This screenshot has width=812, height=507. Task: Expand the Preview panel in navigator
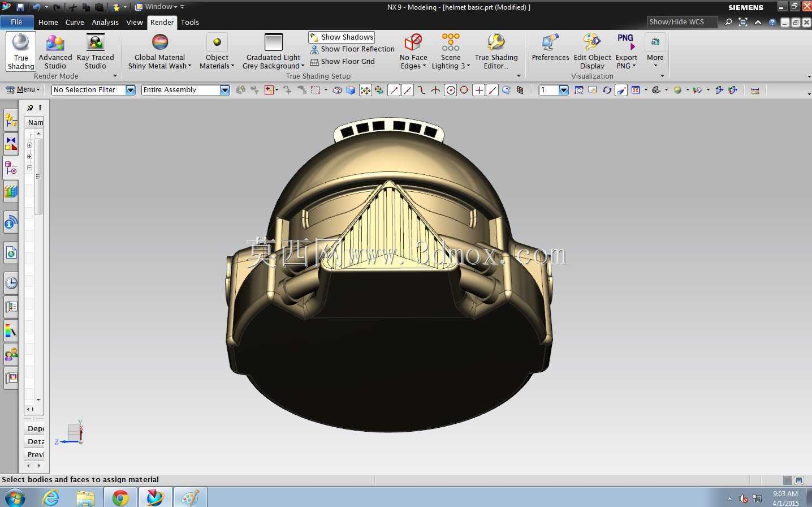coord(35,454)
